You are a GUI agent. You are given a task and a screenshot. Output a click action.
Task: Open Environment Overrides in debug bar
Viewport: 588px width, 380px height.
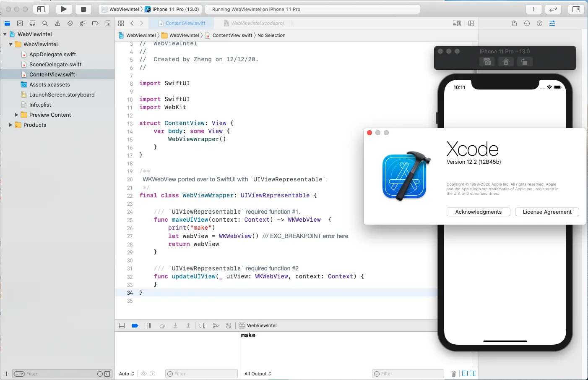point(229,325)
